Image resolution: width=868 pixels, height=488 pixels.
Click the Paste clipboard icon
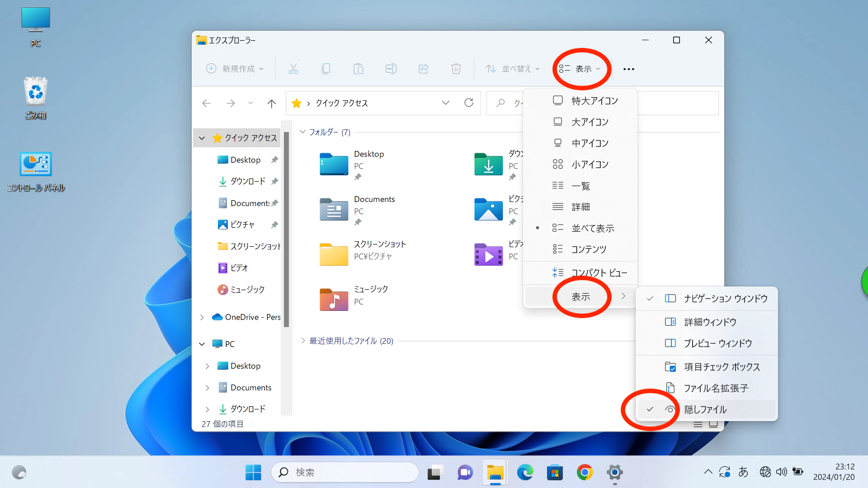[x=359, y=69]
